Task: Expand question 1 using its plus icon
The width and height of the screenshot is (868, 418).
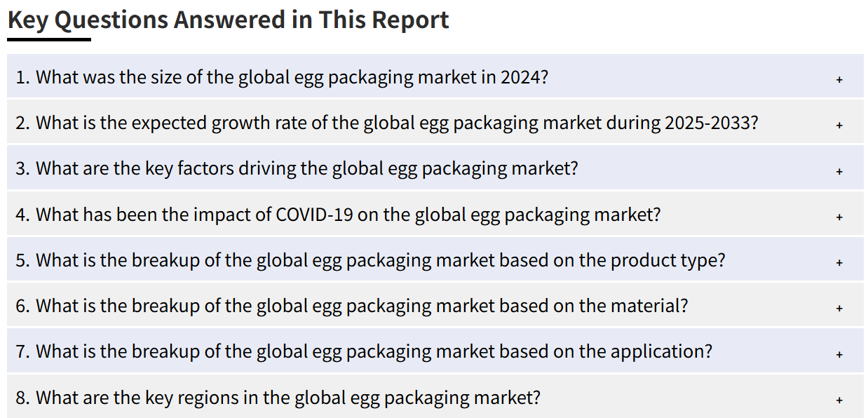Action: click(x=839, y=80)
